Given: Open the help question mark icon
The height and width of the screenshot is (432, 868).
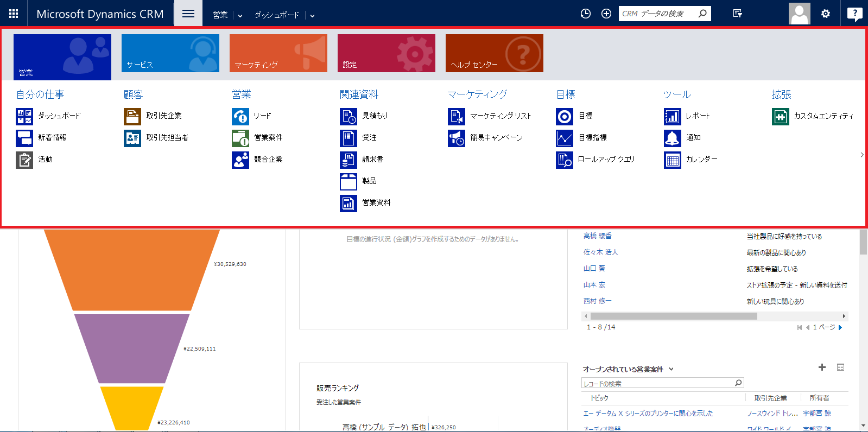Looking at the screenshot, I should (854, 14).
